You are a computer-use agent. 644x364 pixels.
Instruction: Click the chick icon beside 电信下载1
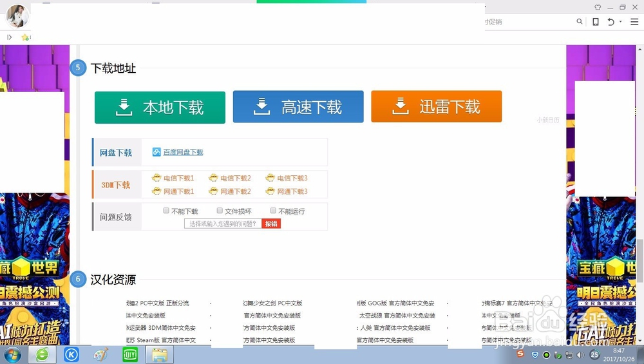tap(156, 177)
